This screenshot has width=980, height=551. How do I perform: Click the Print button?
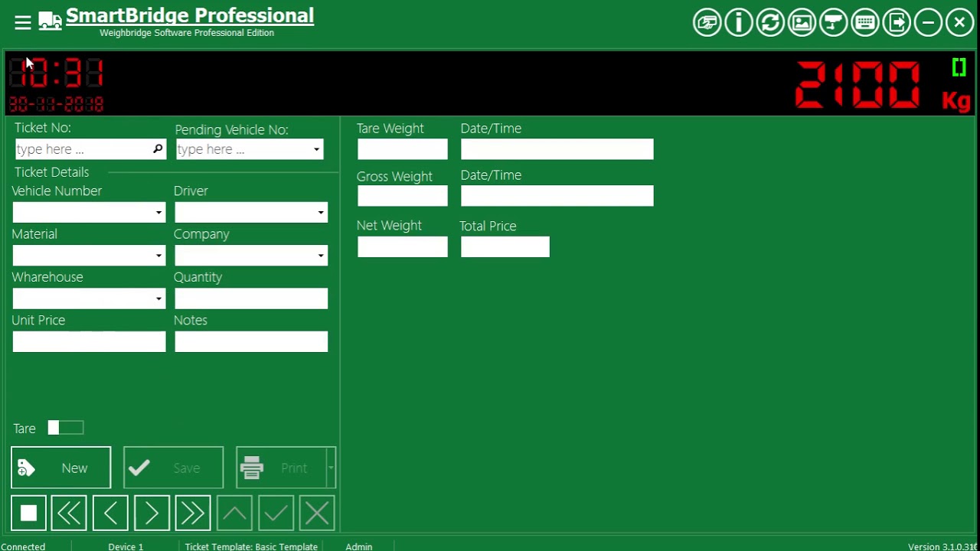tap(281, 468)
